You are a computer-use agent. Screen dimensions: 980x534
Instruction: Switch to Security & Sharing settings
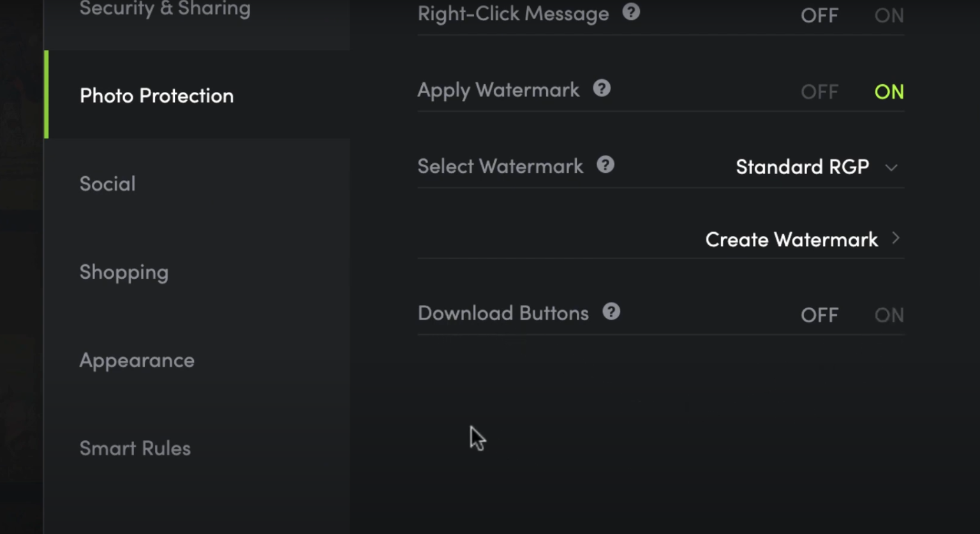[x=164, y=9]
